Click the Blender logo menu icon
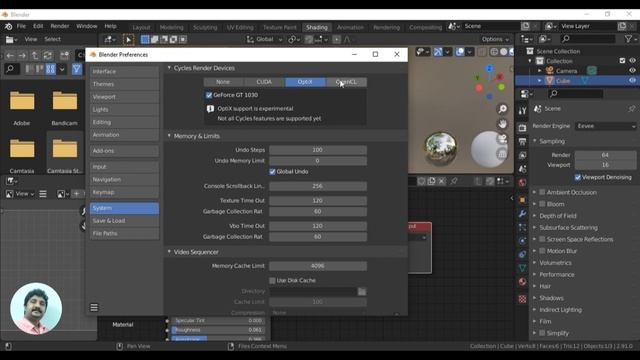 (x=8, y=26)
